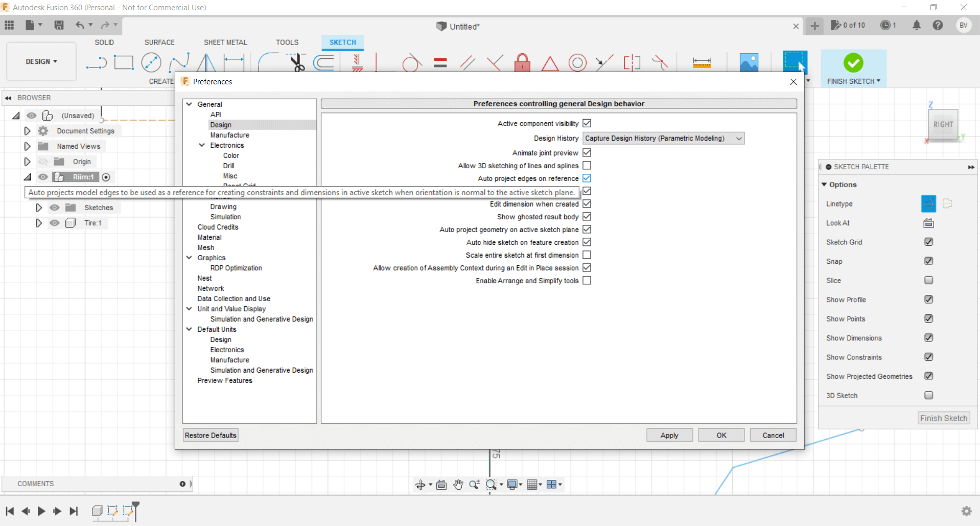
Task: Select Preview Features preferences category
Action: coord(225,380)
